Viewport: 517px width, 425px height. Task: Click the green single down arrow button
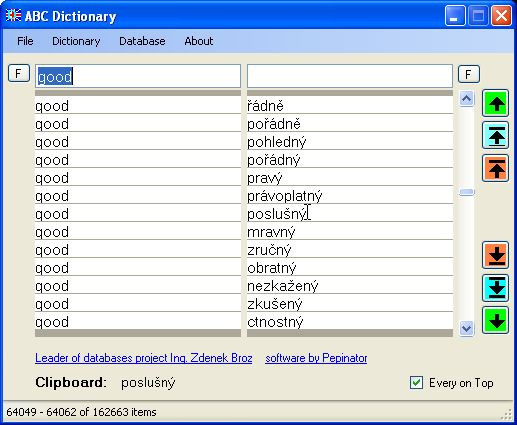495,320
